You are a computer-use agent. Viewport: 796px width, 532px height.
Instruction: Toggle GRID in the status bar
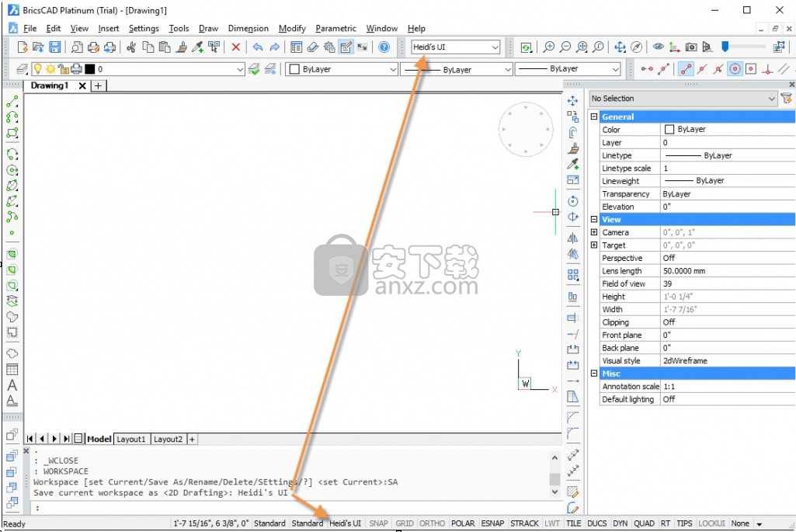[x=405, y=523]
